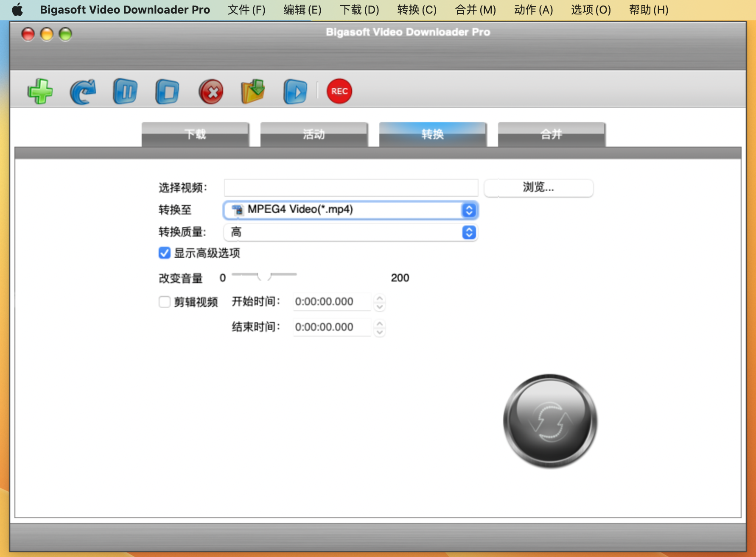This screenshot has height=557, width=756.
Task: Click the 浏览... button
Action: (538, 187)
